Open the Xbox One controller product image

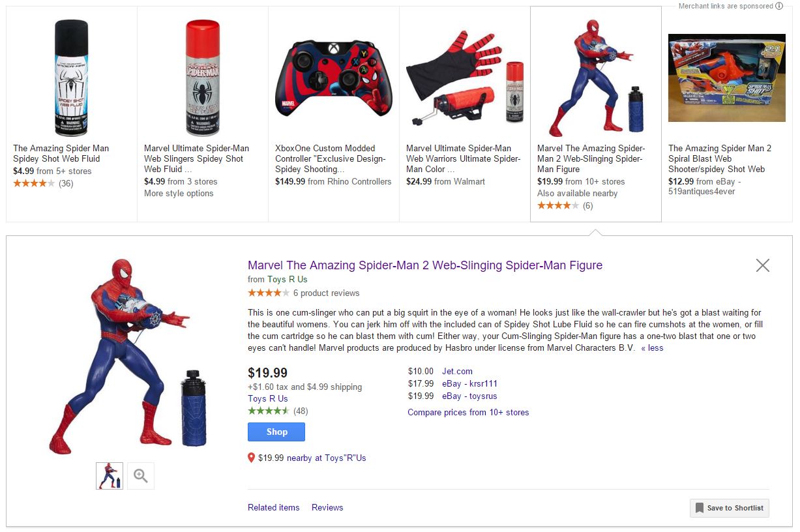333,78
